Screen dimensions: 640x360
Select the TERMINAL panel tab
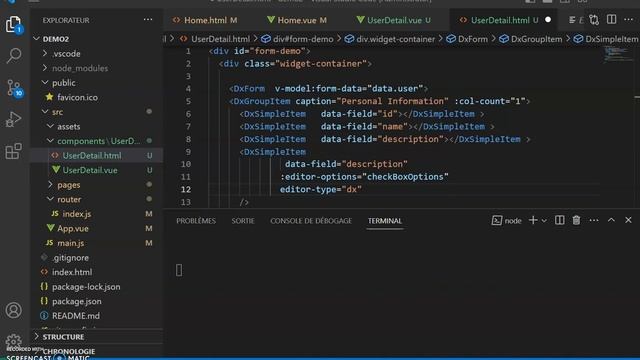pos(384,221)
